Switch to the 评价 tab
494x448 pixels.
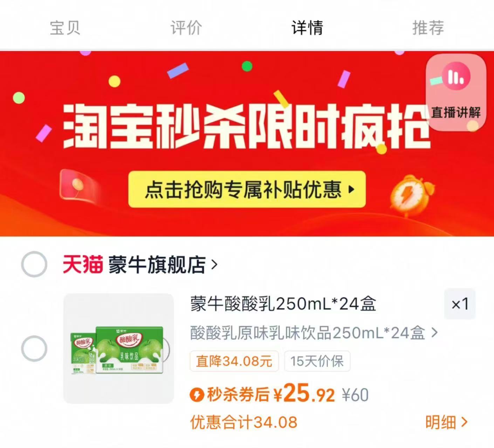[186, 28]
